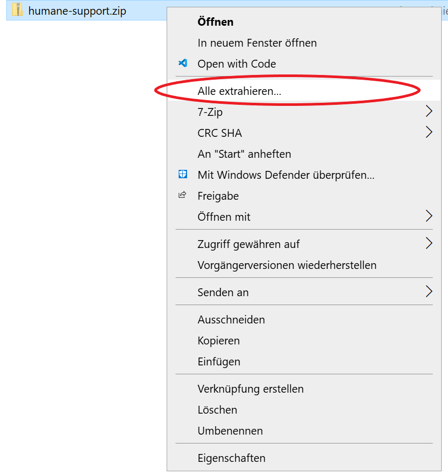Choose Verknüpfung erstellen
Screen dimensions: 448x476
[250, 389]
